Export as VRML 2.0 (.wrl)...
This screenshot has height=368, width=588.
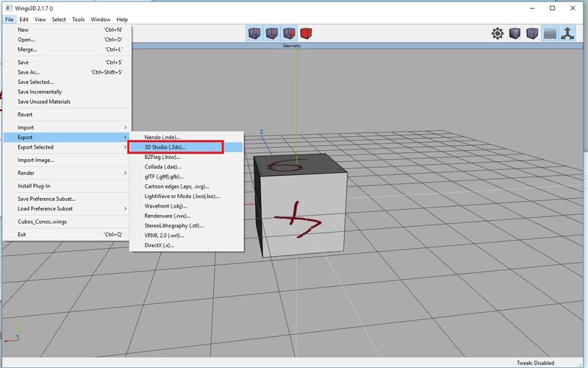tap(187, 236)
